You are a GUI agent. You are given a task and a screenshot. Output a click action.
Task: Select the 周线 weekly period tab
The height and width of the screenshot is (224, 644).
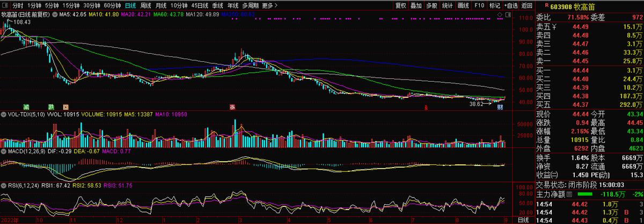tap(145, 5)
